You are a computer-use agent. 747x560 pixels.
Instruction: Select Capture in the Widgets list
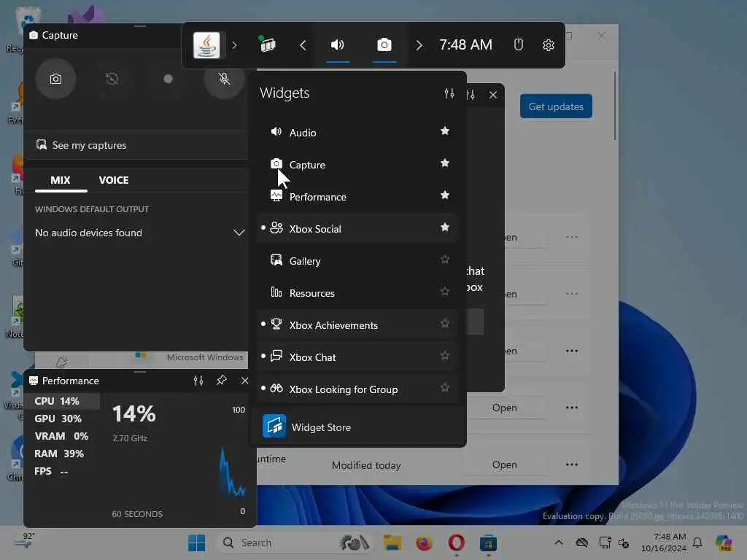pyautogui.click(x=357, y=165)
